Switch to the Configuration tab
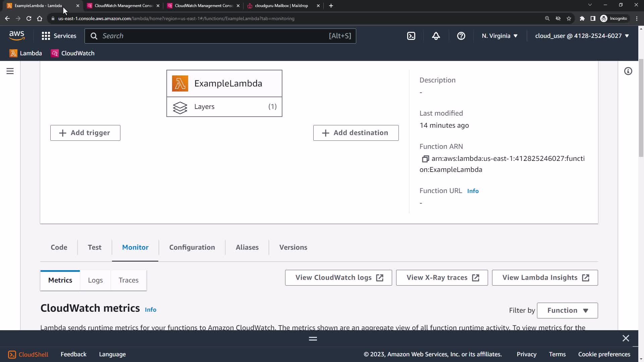The height and width of the screenshot is (362, 644). click(192, 247)
